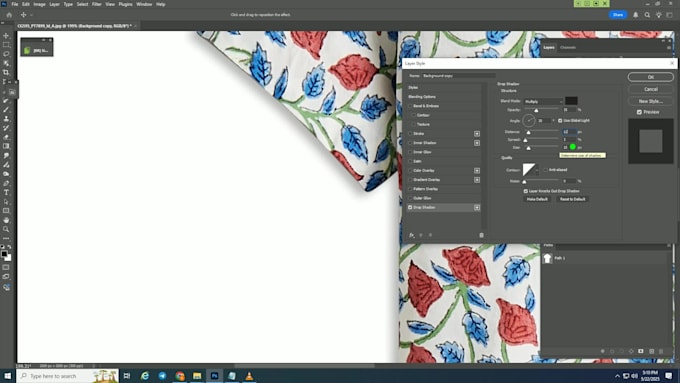Select the Brush tool
680x383 pixels.
click(6, 109)
